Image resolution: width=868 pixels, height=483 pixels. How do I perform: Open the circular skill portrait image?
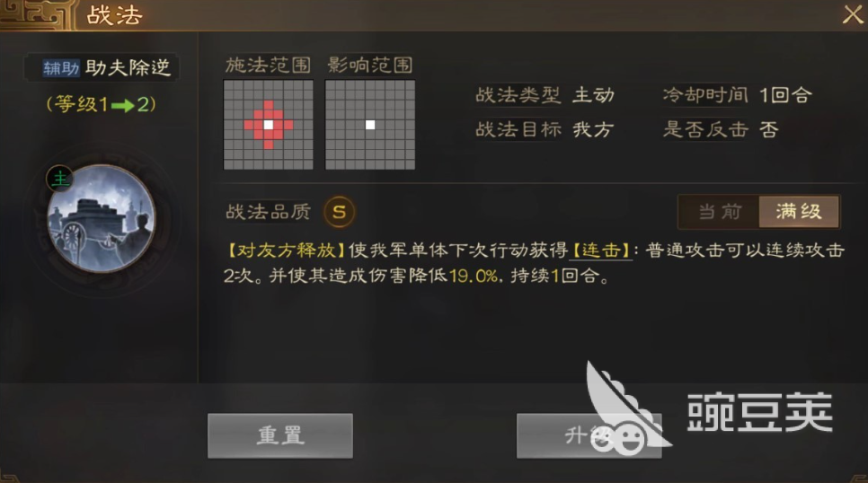point(102,219)
